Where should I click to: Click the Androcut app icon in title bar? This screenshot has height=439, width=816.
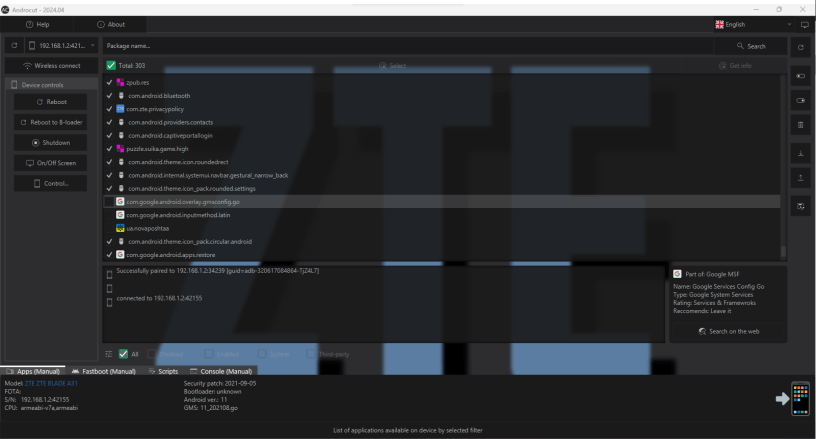[x=5, y=10]
